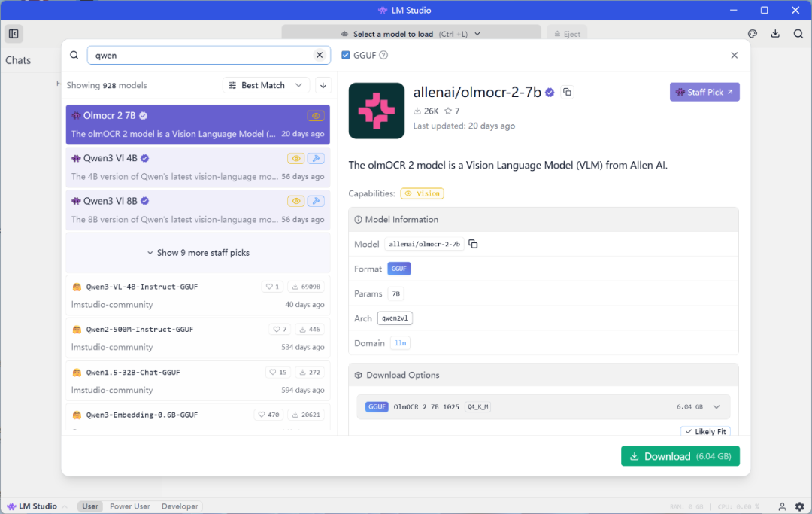Click the GGUF format tag

pyautogui.click(x=398, y=269)
